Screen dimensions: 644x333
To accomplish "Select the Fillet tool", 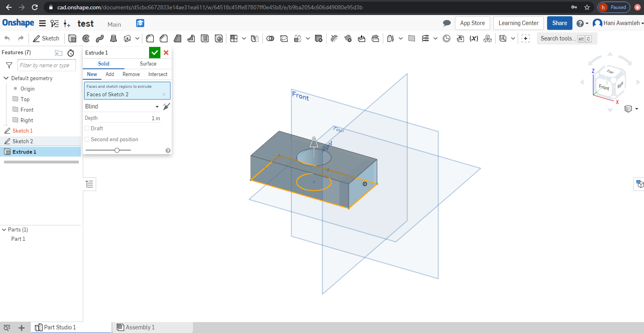I will pos(150,38).
